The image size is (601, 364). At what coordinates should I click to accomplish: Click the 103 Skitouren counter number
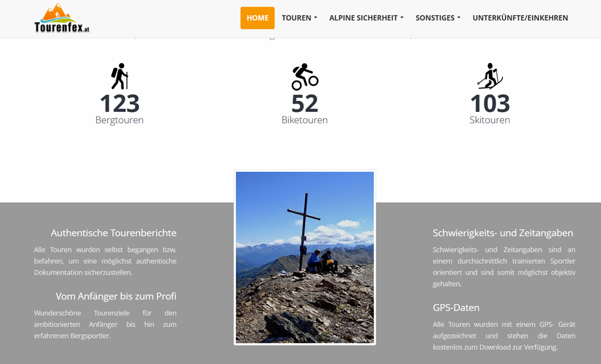489,104
